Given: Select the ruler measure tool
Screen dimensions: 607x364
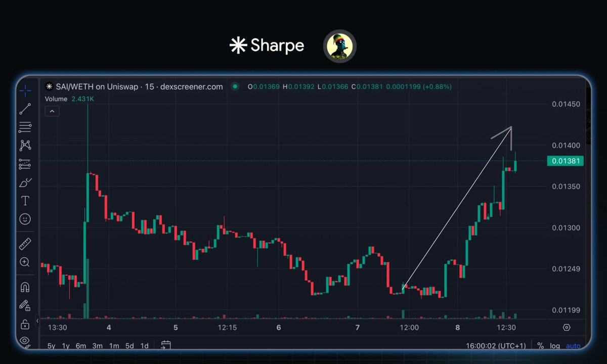Looking at the screenshot, I should (25, 244).
